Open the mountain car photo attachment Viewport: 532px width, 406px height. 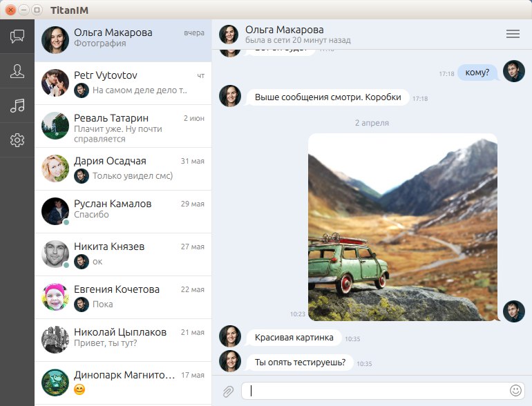(403, 227)
